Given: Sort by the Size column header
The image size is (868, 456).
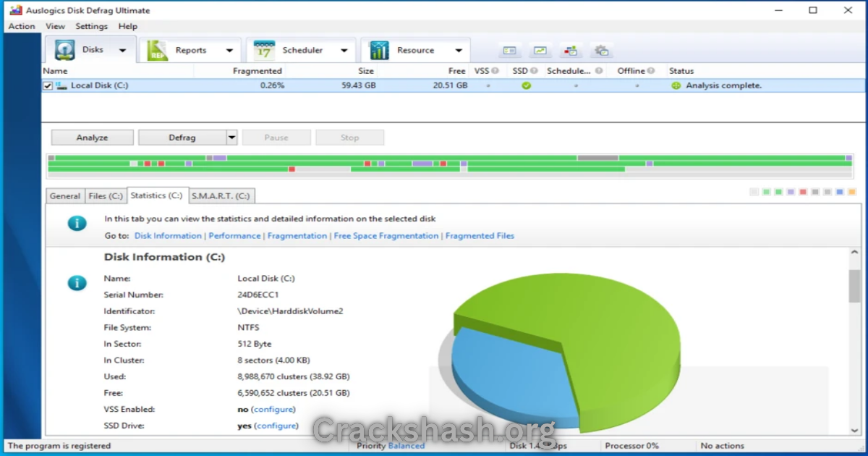Looking at the screenshot, I should pyautogui.click(x=366, y=71).
